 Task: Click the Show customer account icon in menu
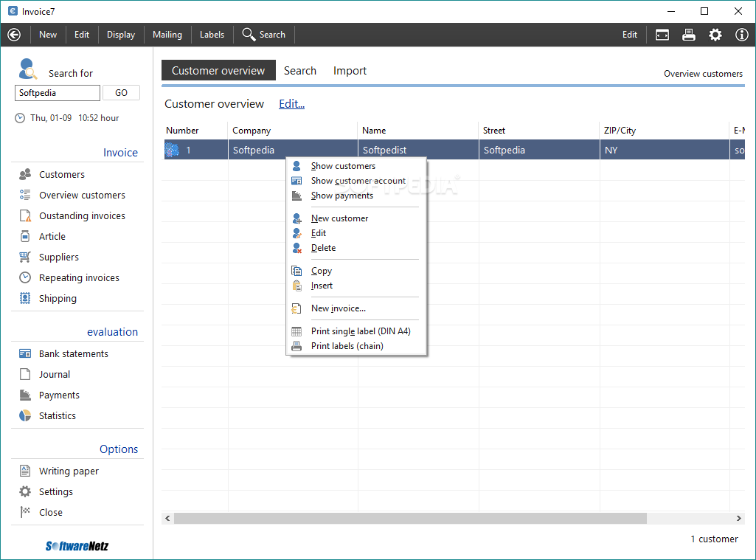[297, 181]
